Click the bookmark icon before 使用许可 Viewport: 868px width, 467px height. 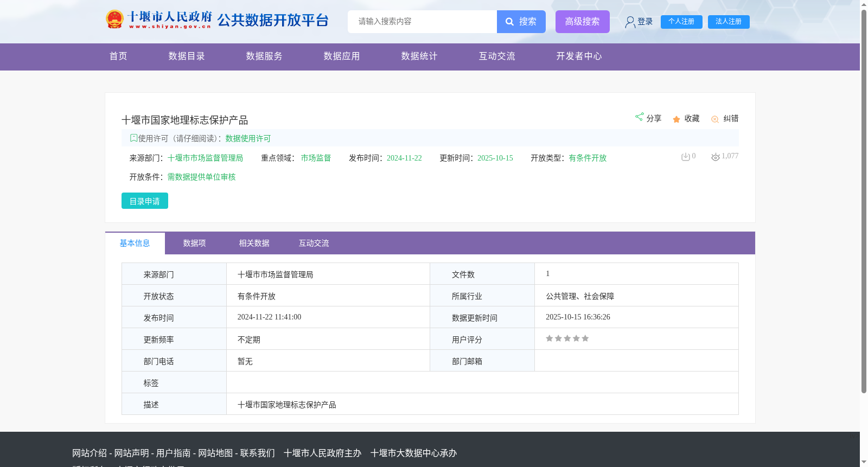[x=133, y=138]
